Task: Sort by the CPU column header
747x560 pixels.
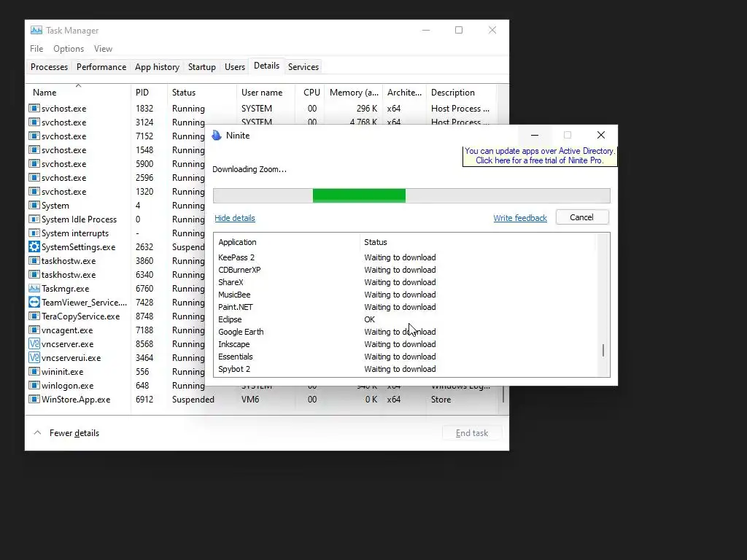Action: pos(310,93)
